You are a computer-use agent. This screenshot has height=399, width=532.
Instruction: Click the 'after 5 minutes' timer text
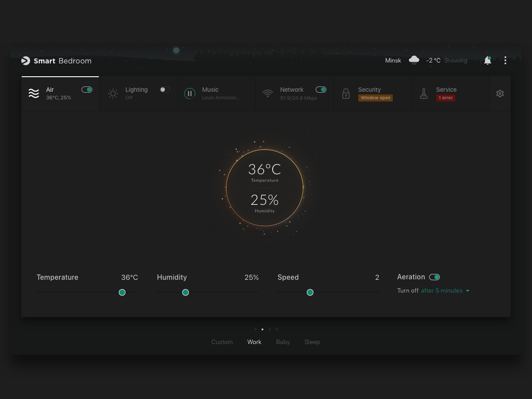click(442, 291)
